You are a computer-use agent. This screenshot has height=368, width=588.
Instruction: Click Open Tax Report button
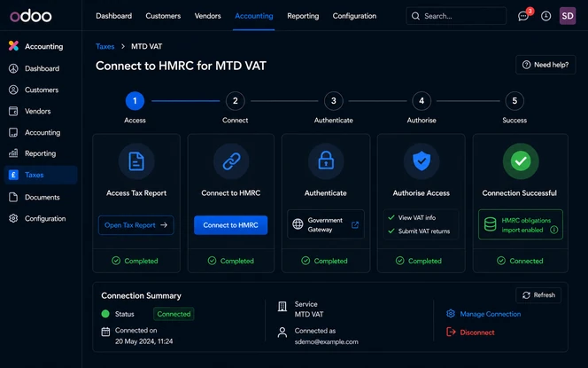tap(135, 225)
